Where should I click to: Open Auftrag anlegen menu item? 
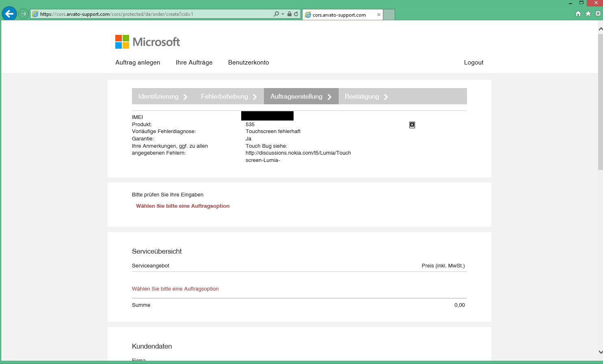tap(138, 62)
